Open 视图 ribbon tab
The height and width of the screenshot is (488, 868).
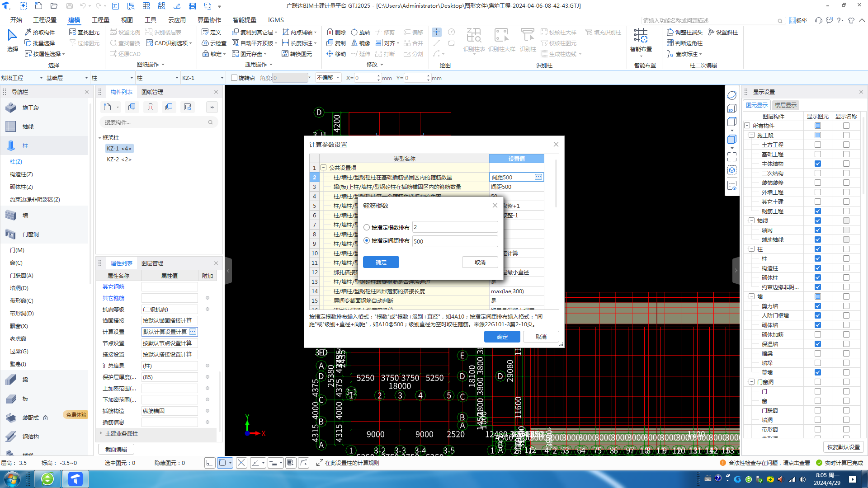(127, 20)
